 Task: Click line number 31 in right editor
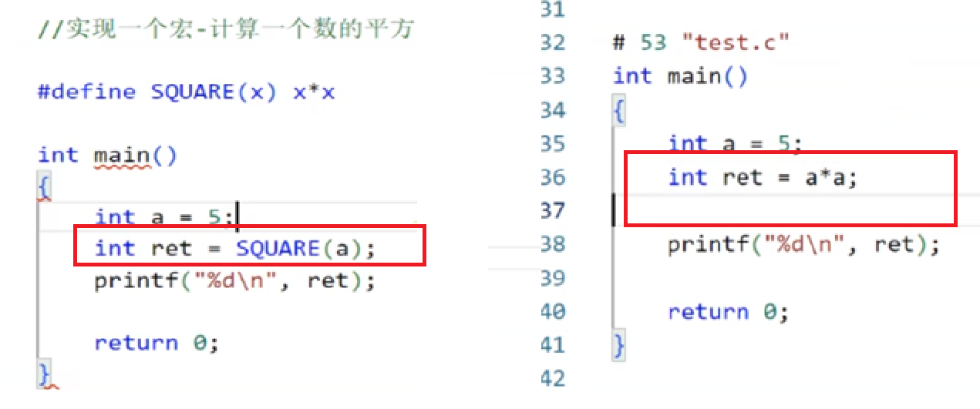[552, 10]
